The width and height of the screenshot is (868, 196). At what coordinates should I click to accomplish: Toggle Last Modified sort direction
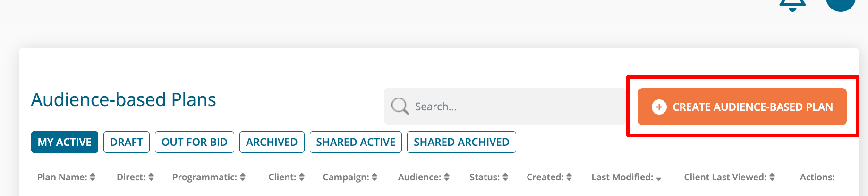point(659,178)
